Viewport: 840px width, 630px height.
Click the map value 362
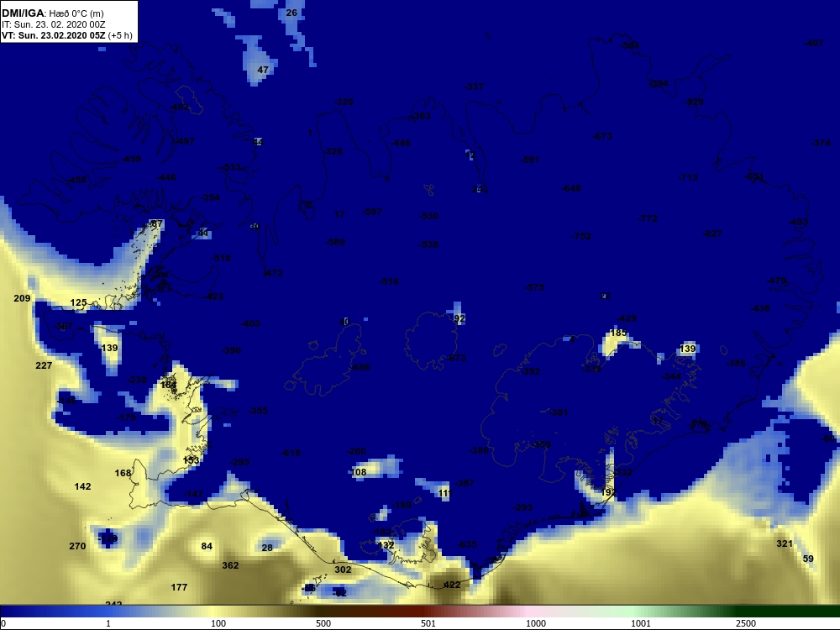click(x=230, y=565)
